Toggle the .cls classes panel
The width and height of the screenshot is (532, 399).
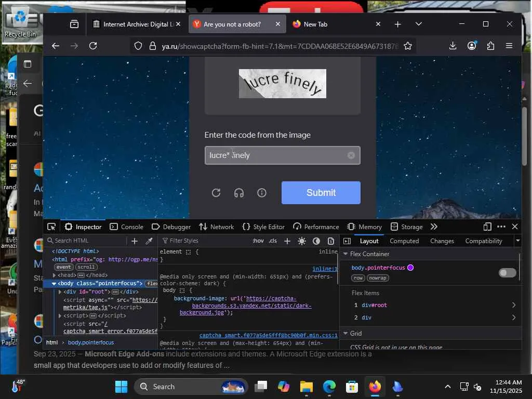(273, 241)
